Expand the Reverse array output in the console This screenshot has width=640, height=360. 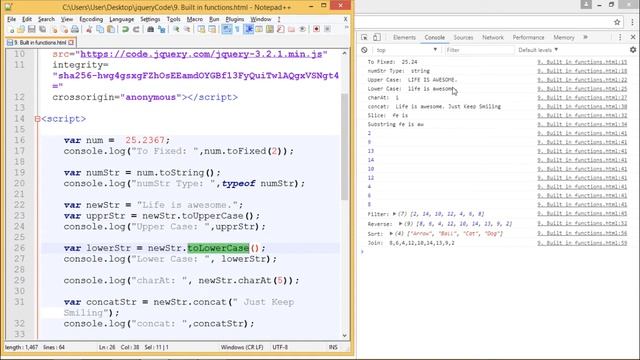point(400,224)
